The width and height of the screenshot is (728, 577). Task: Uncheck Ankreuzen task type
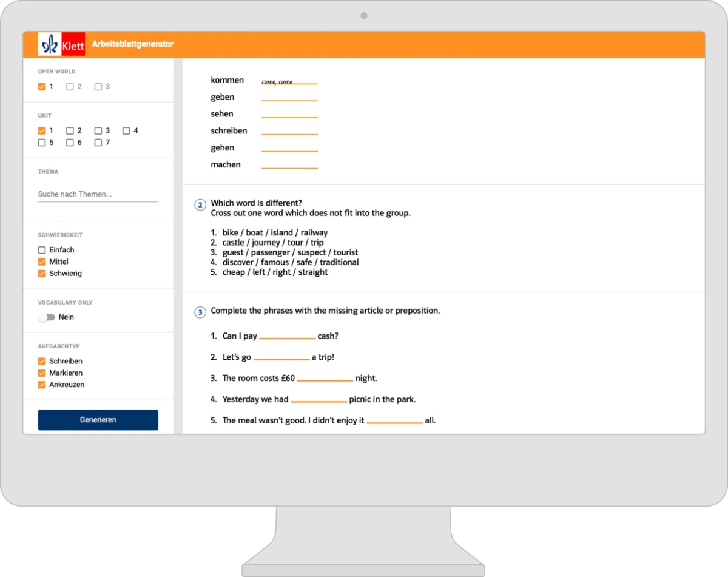tap(42, 385)
